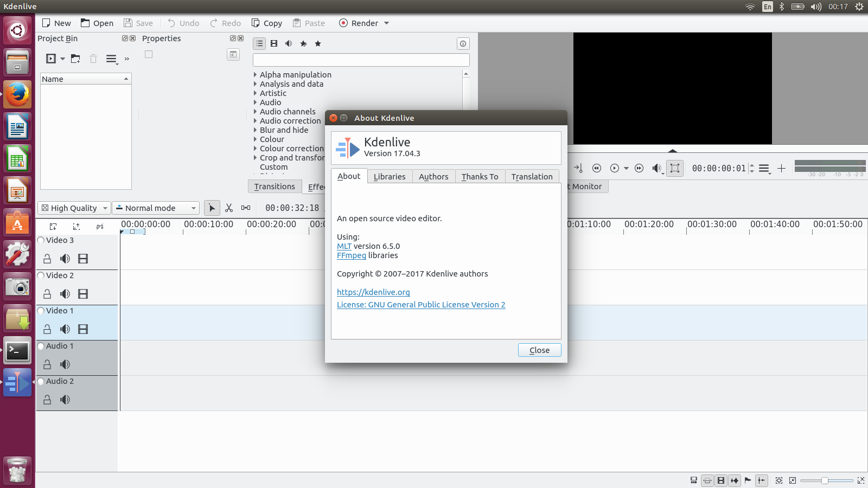This screenshot has height=488, width=868.
Task: Expand the Analysis and data category
Action: coord(255,84)
